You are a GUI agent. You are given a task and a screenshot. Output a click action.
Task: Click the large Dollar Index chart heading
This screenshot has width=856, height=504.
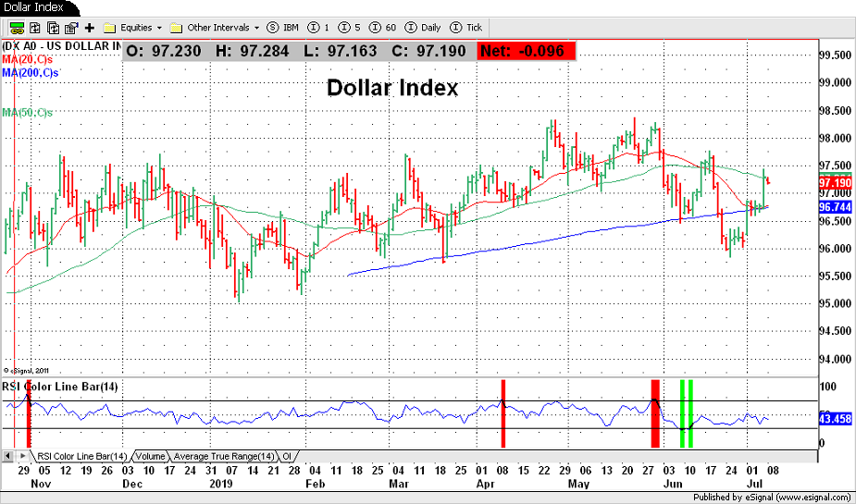coord(392,88)
